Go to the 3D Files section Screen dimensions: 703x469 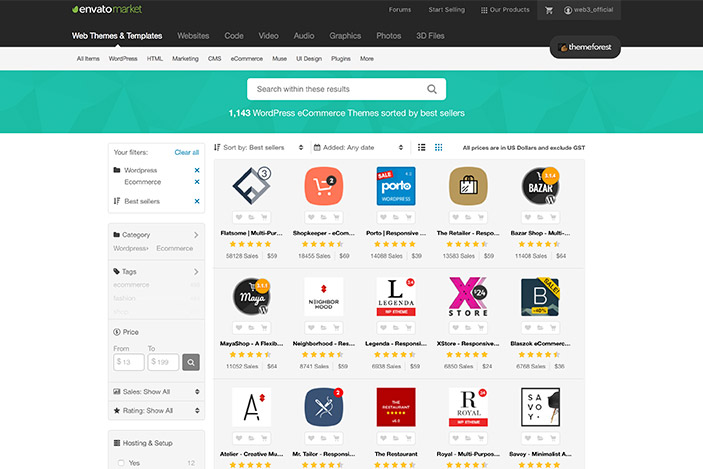coord(430,36)
